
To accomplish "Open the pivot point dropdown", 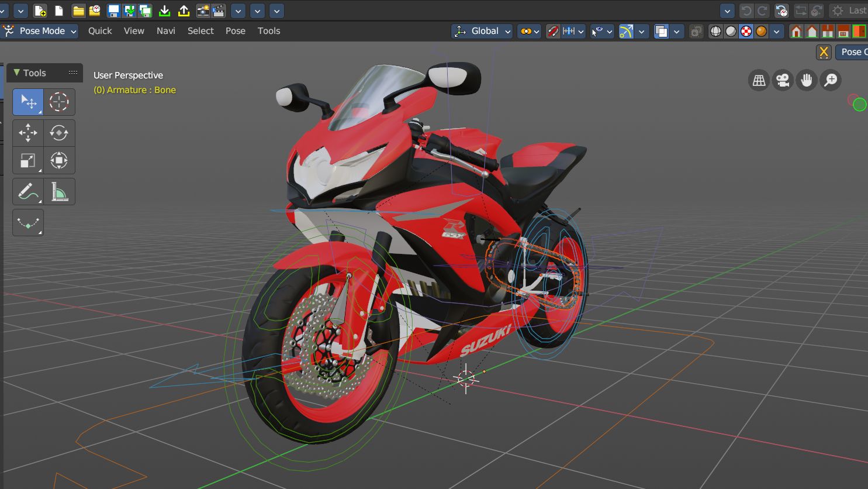I will 529,31.
